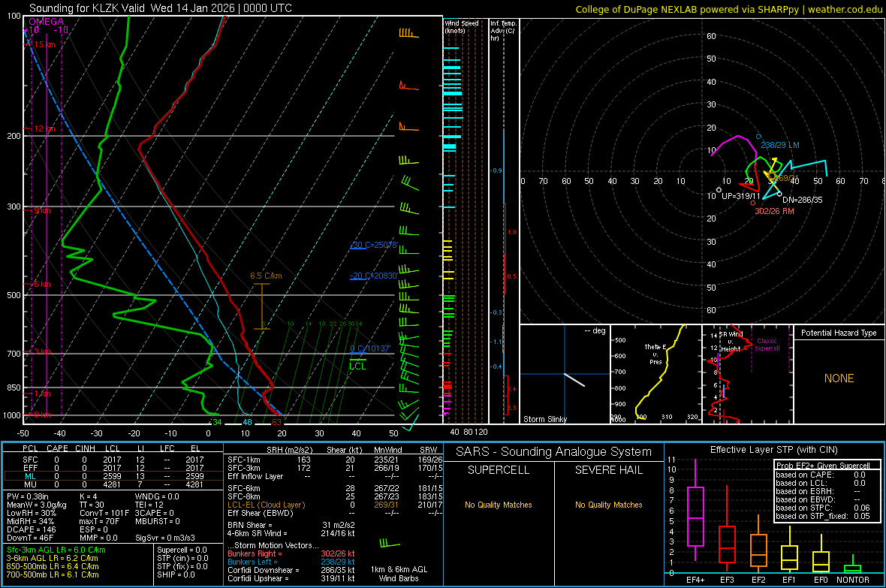Click the '238/29 LM' hodograph label
The image size is (886, 588).
coord(780,145)
